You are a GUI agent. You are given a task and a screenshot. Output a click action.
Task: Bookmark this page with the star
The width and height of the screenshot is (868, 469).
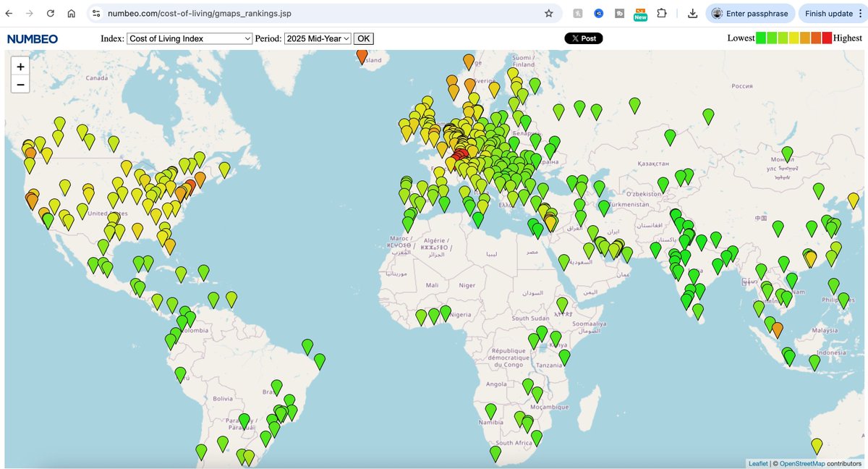(549, 13)
